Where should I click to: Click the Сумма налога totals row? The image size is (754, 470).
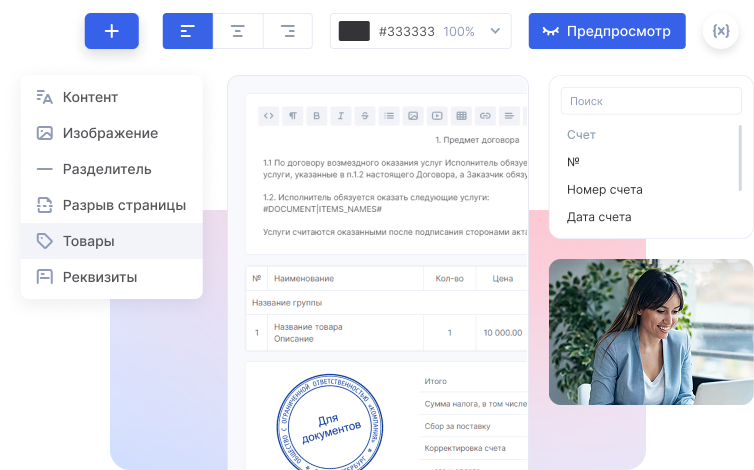pyautogui.click(x=474, y=404)
